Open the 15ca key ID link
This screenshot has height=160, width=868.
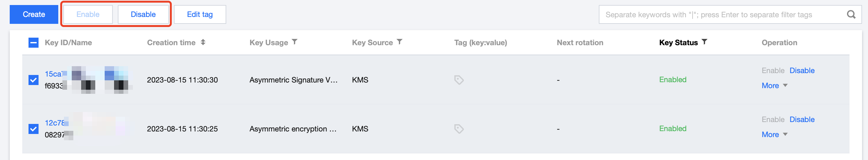tap(53, 74)
